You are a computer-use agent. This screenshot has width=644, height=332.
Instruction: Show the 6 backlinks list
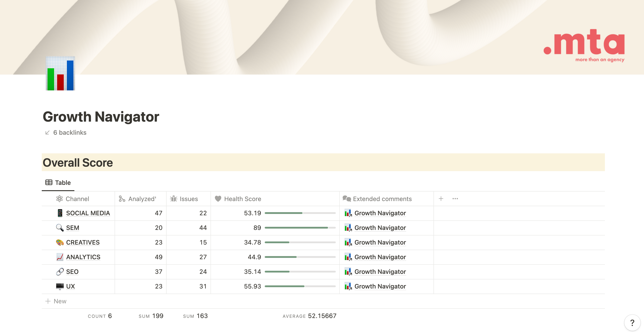(70, 132)
